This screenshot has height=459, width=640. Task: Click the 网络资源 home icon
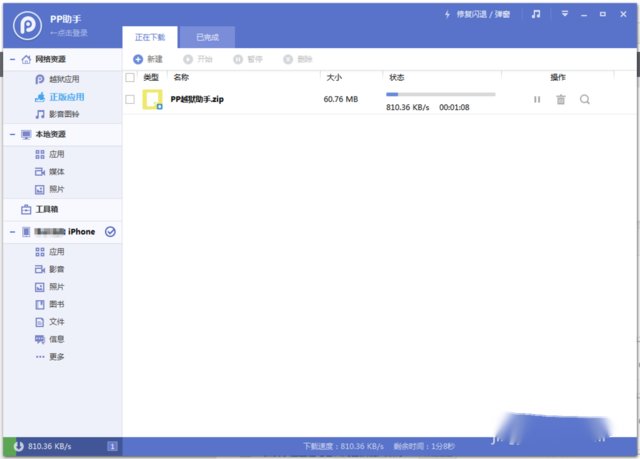pyautogui.click(x=26, y=60)
